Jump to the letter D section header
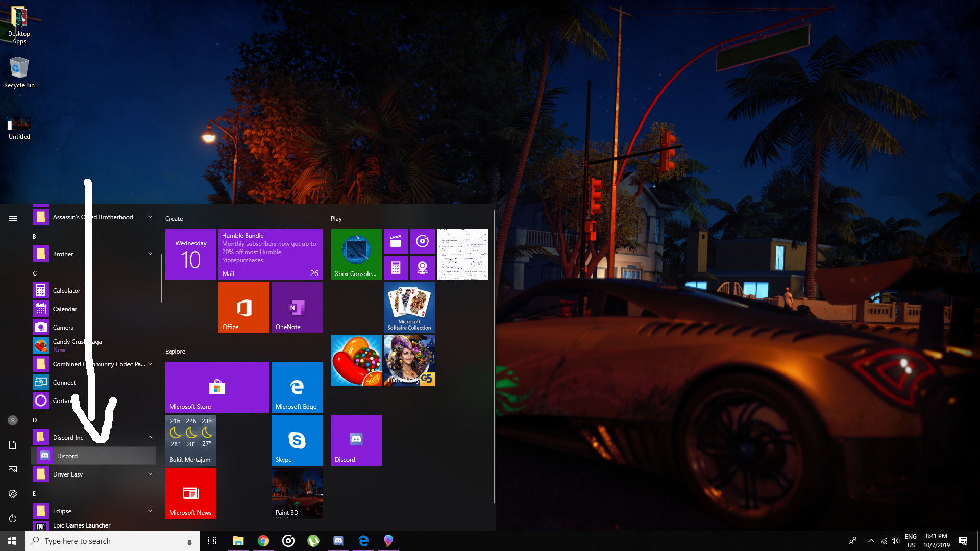 (x=35, y=420)
